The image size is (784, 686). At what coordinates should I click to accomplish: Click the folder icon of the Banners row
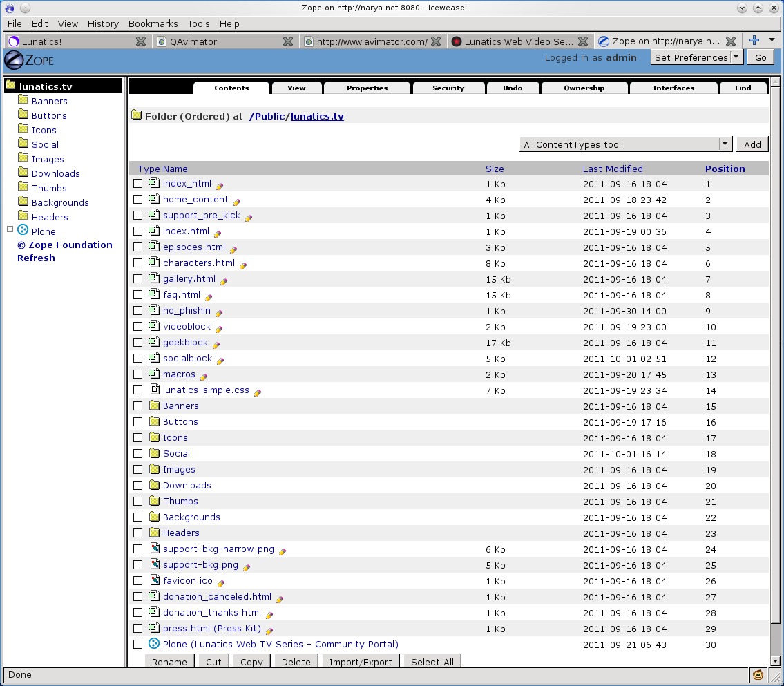[155, 406]
